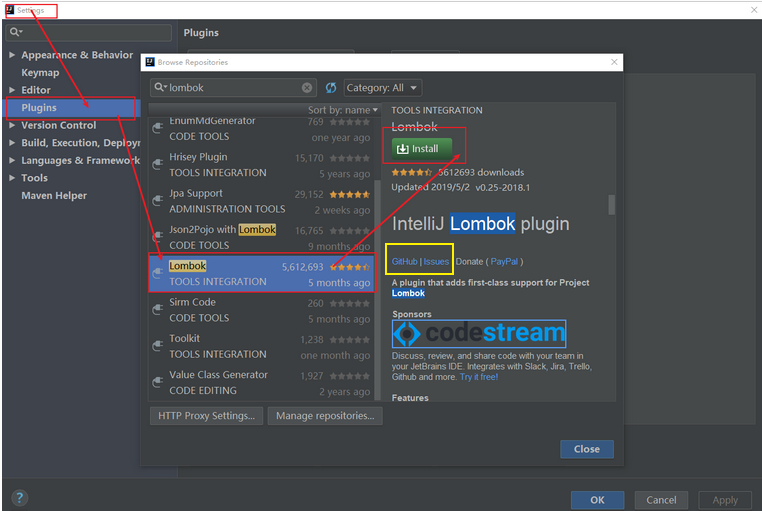Click search magnifier in Browse Repositories
Image resolution: width=762 pixels, height=511 pixels.
(160, 87)
